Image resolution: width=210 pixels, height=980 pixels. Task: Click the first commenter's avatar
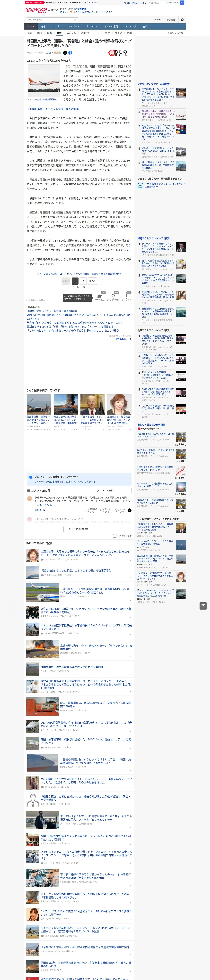[29, 498]
